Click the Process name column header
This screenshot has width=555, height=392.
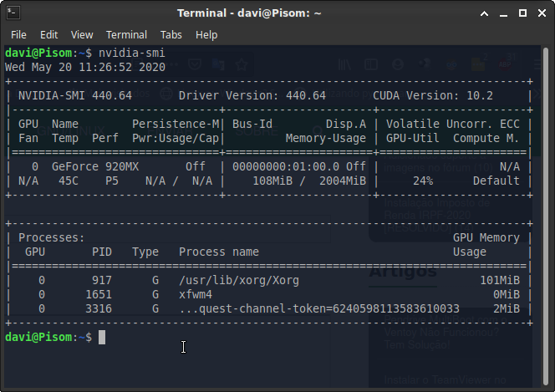click(219, 252)
